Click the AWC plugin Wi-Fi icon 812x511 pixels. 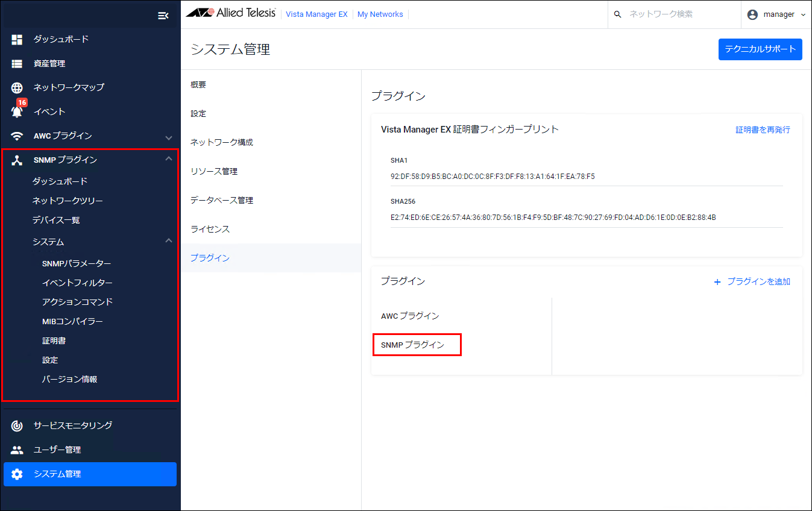[x=17, y=136]
